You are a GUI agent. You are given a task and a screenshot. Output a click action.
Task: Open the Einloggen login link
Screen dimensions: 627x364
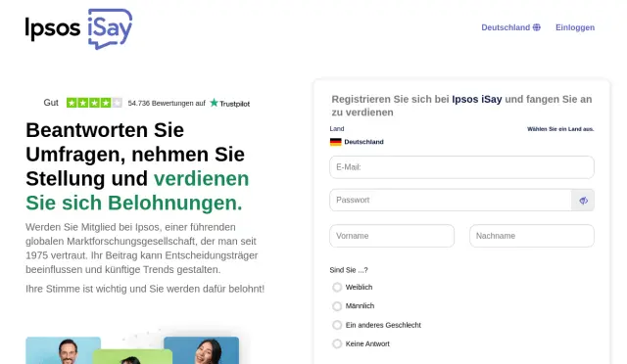(x=575, y=27)
